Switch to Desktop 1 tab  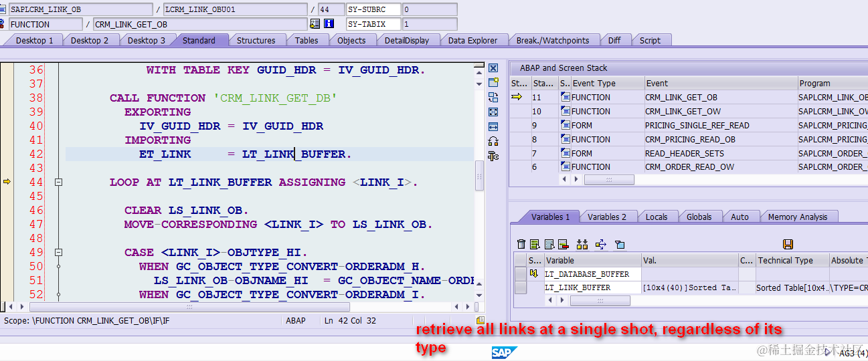coord(35,40)
